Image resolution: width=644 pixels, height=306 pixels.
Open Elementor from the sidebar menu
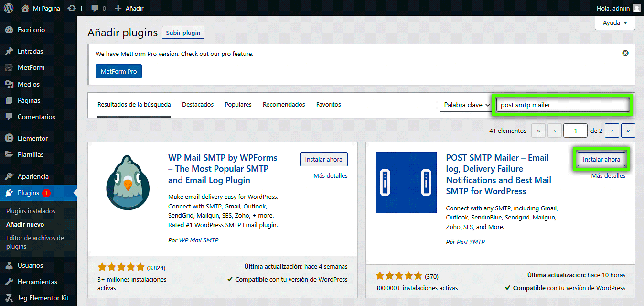point(32,138)
